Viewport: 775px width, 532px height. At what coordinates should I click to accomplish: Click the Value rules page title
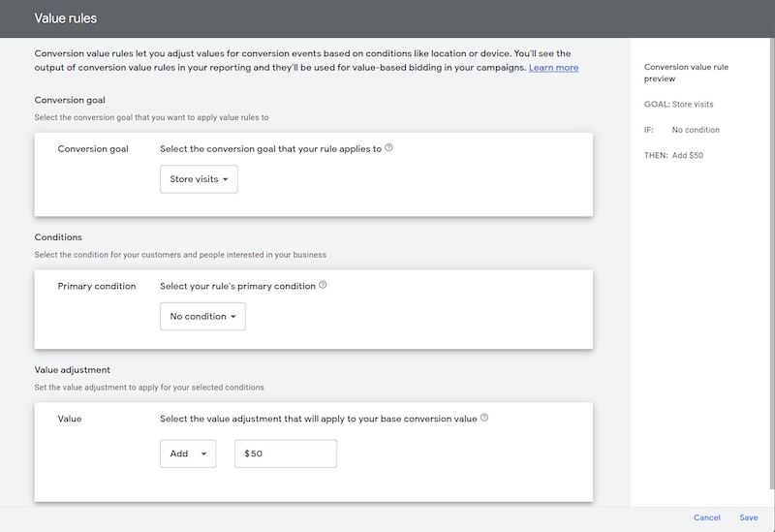click(66, 18)
